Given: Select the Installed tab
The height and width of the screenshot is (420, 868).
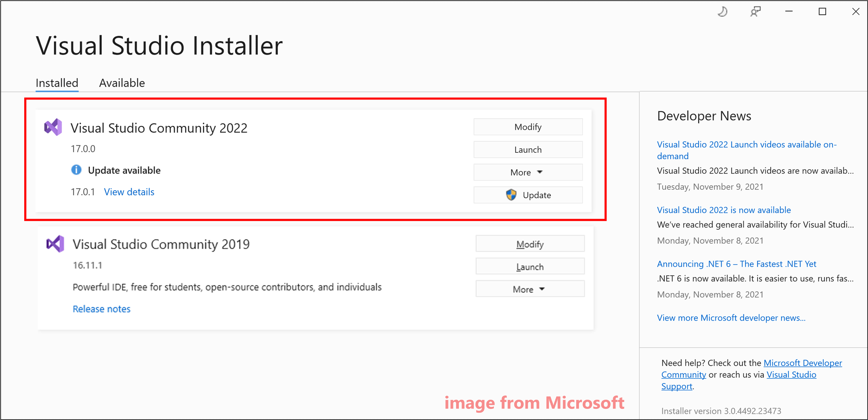Looking at the screenshot, I should [55, 82].
